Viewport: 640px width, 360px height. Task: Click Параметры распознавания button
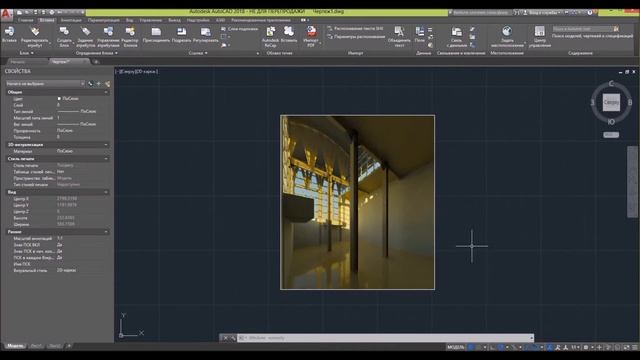[356, 37]
